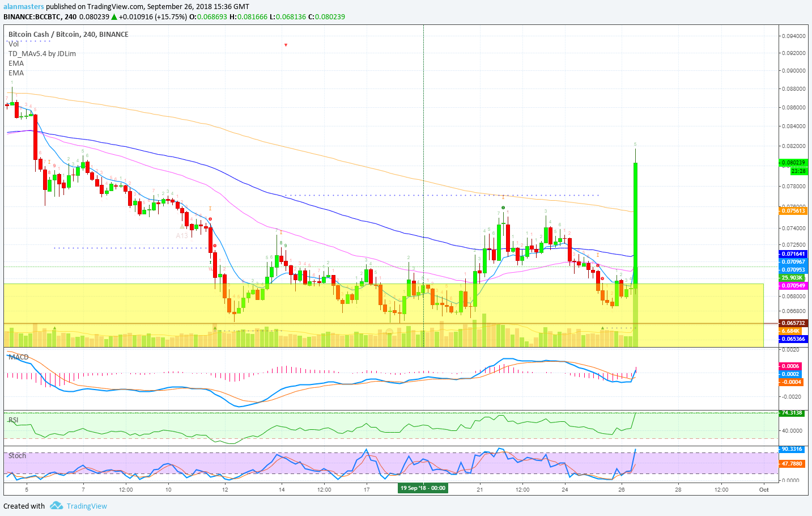This screenshot has height=516, width=812.
Task: Click the RSI pane label
Action: [x=13, y=420]
